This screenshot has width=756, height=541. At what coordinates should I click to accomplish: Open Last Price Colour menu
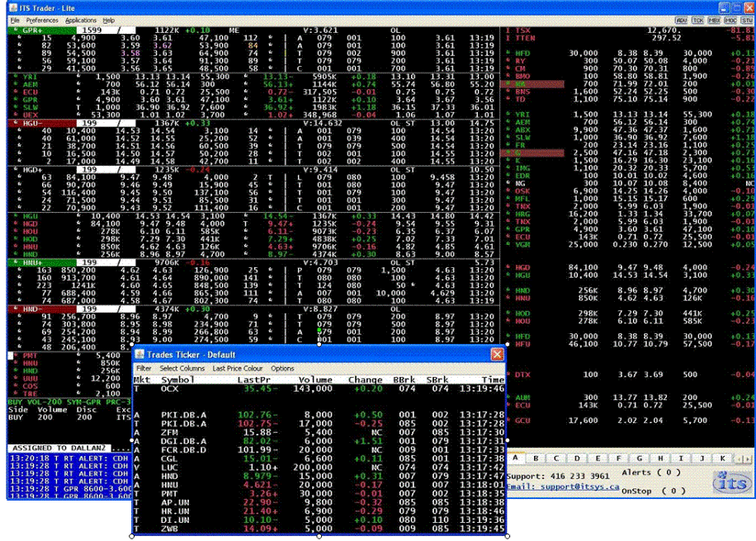click(x=237, y=368)
